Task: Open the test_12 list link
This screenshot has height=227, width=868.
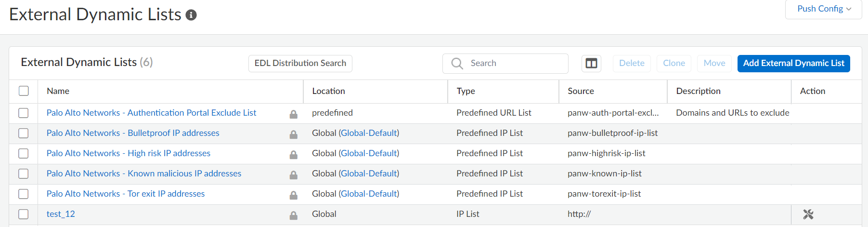Action: click(x=61, y=214)
